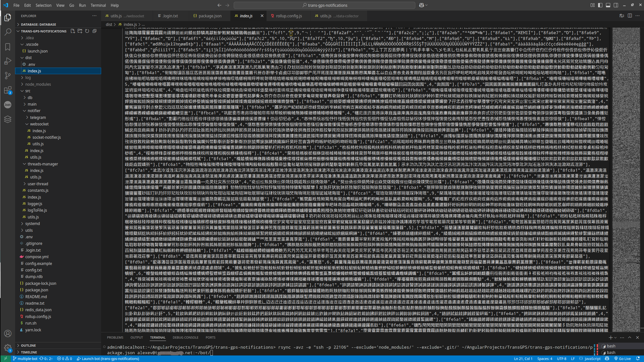644x362 pixels.
Task: Open the Terminal menu
Action: pyautogui.click(x=98, y=5)
